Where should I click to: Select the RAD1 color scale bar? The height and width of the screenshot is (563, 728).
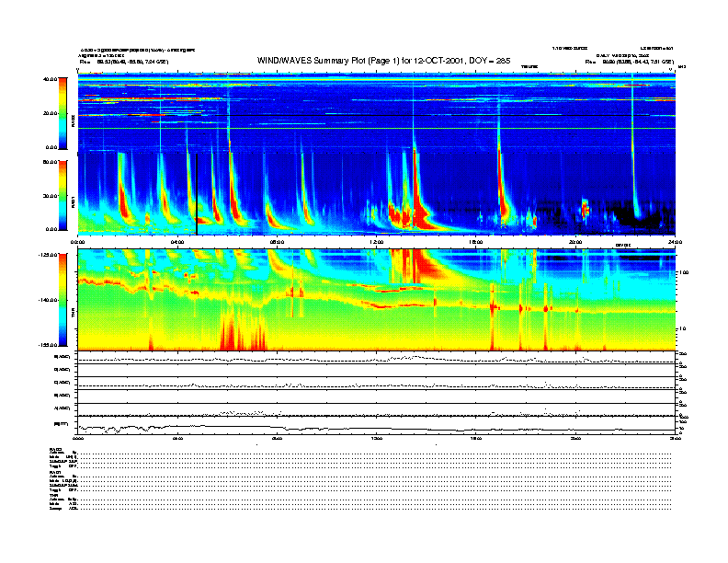click(63, 195)
